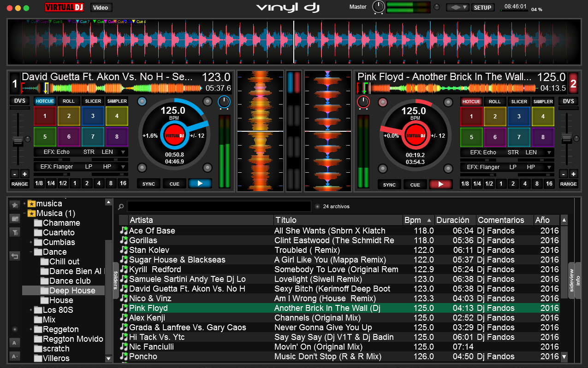Click the red deck 2 number badge

point(573,84)
